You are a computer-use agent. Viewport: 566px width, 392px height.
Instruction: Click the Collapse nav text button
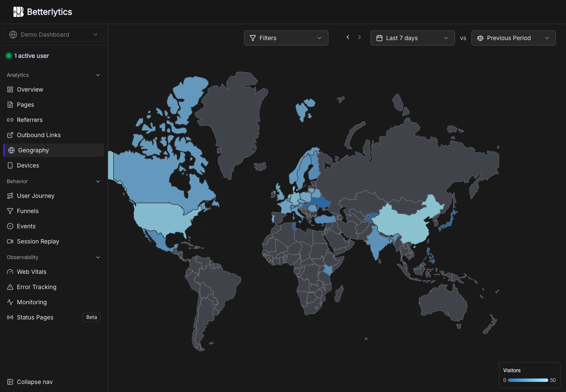coord(35,382)
